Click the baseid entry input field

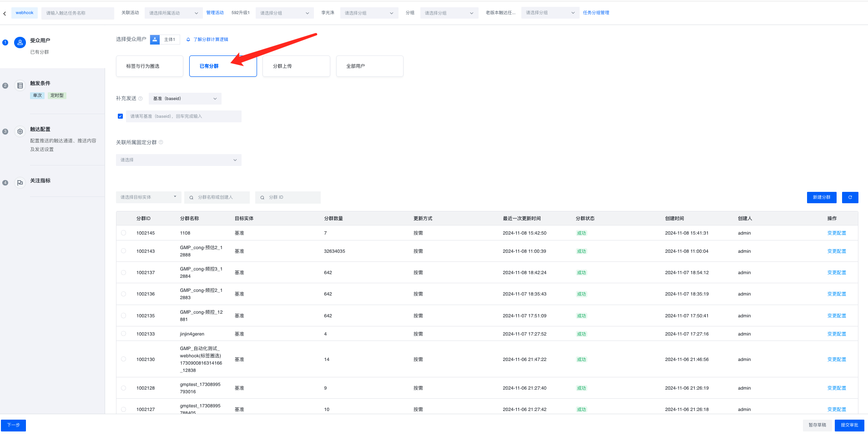184,116
